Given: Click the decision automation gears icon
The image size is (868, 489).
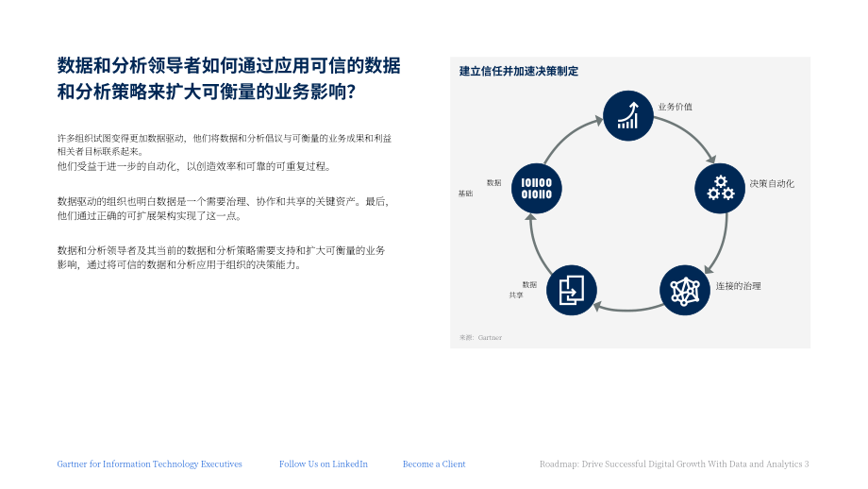Looking at the screenshot, I should click(x=720, y=188).
